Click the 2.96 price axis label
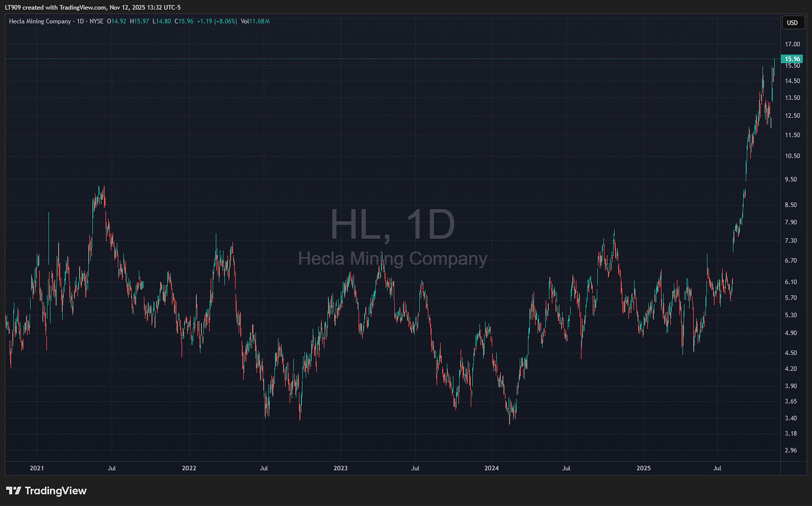Screen dimensions: 812x506 (x=791, y=450)
